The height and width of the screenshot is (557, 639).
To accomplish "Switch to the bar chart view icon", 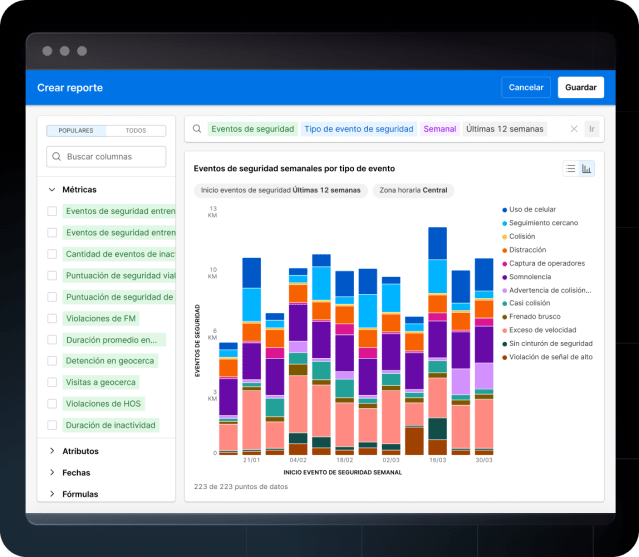I will [587, 169].
